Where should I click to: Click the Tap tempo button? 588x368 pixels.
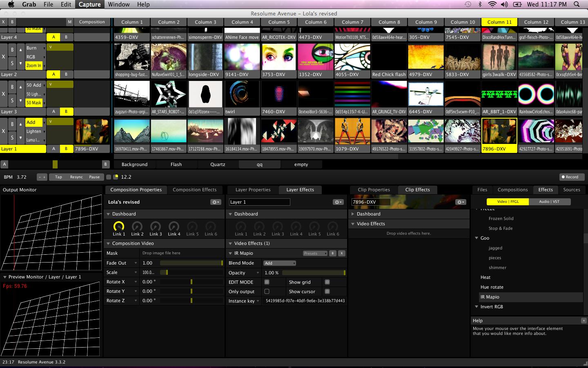tap(58, 177)
